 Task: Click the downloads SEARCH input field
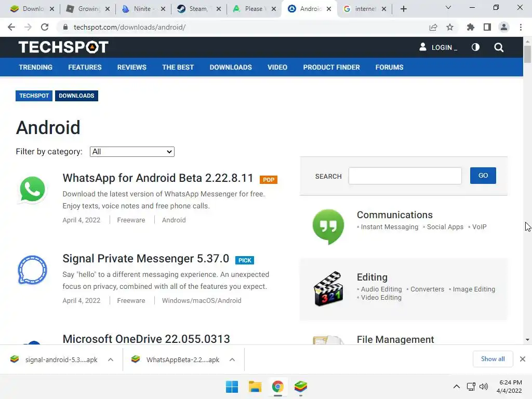click(x=405, y=176)
